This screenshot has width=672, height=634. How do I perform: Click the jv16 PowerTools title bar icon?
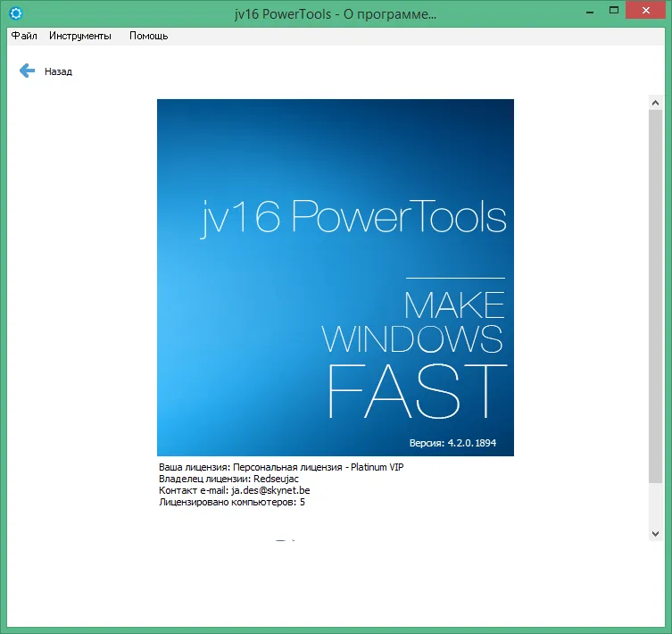(16, 13)
